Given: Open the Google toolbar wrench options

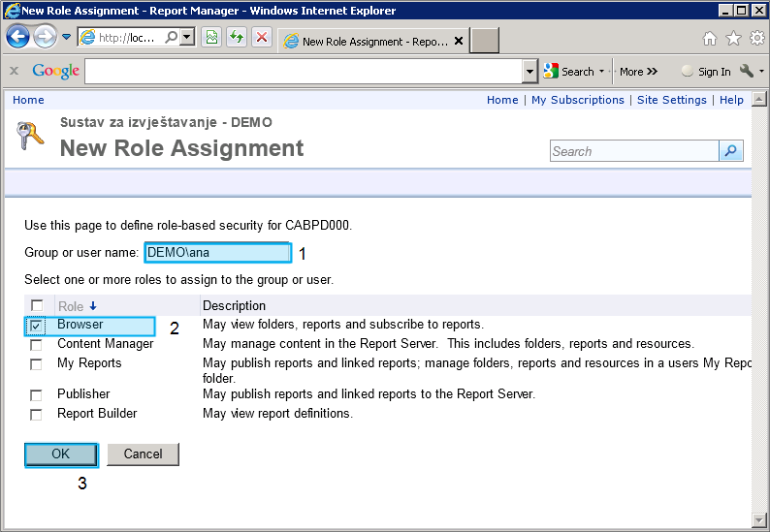Looking at the screenshot, I should coord(747,71).
